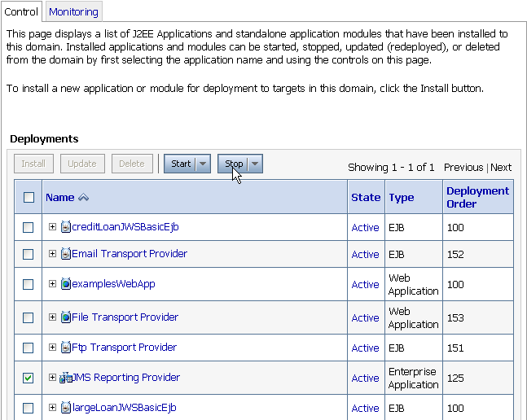This screenshot has width=527, height=420.
Task: Click Active state of Email Transport Provider
Action: (x=366, y=255)
